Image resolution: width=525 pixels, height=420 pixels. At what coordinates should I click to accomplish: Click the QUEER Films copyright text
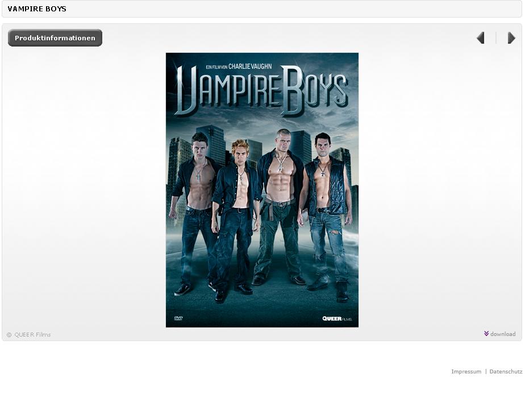(x=29, y=334)
